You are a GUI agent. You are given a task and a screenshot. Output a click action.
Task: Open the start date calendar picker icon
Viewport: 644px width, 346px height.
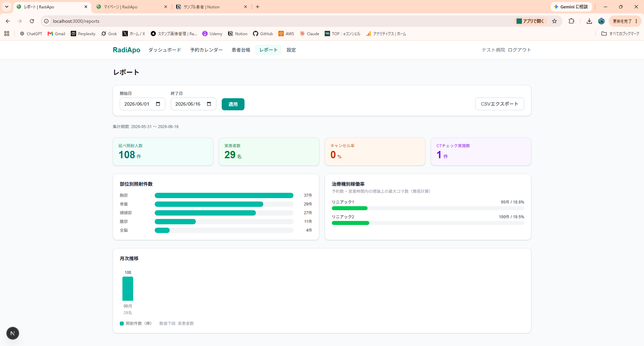[158, 104]
